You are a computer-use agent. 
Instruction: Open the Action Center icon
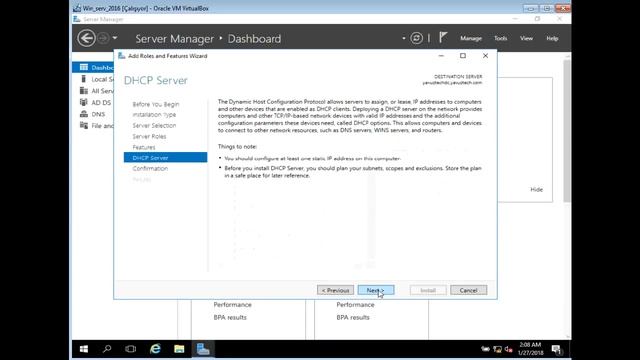point(556,349)
